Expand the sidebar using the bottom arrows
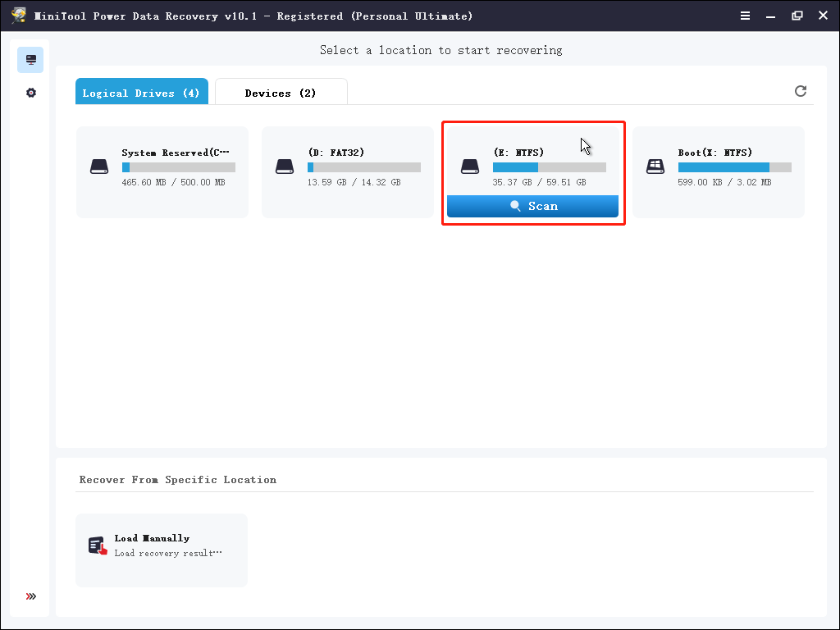This screenshot has width=840, height=630. 31,596
